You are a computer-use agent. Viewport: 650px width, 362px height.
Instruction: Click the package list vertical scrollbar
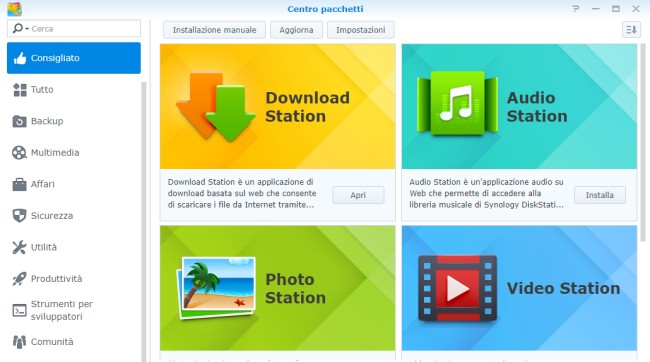pyautogui.click(x=643, y=142)
